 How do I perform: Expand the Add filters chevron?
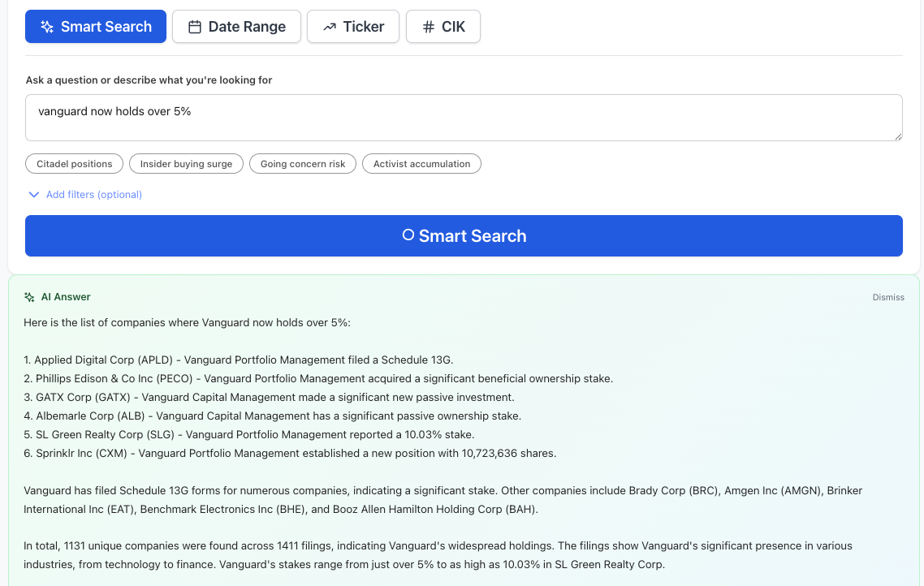pyautogui.click(x=34, y=194)
